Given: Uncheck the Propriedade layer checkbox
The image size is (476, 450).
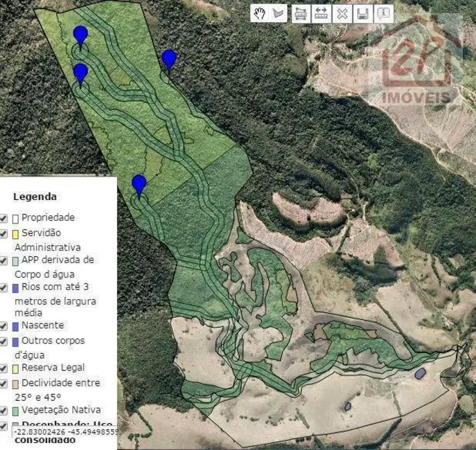Looking at the screenshot, I should [5, 218].
